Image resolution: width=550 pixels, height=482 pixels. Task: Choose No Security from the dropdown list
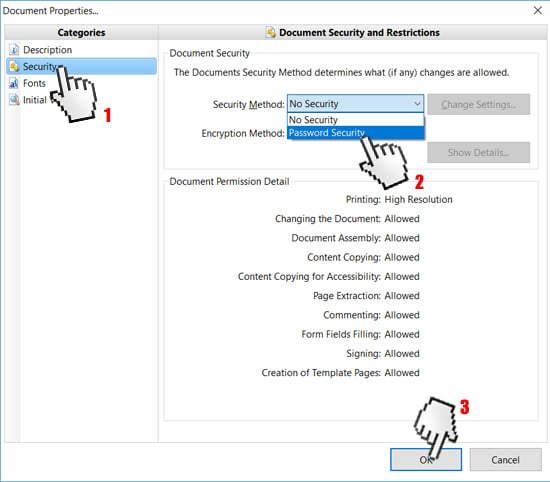pos(356,120)
